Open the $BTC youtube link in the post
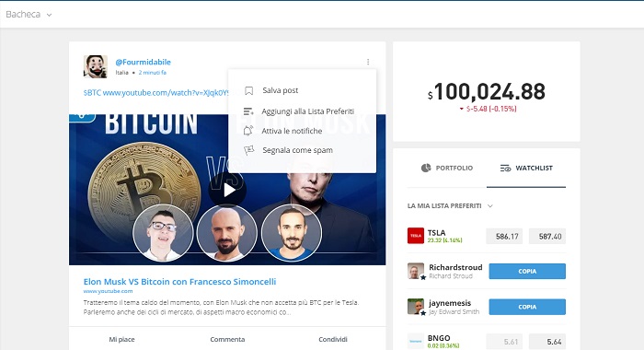 156,93
